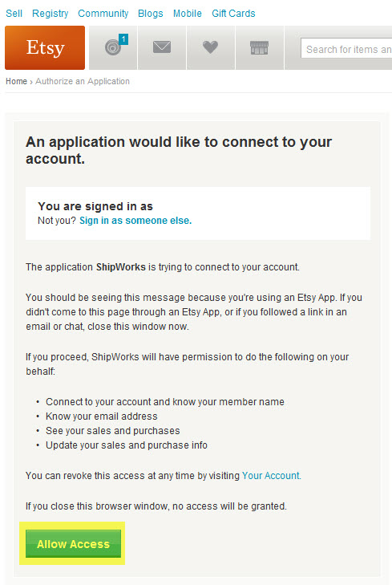Screen dimensions: 392x585
Task: Open the Your Account link
Action: coord(271,476)
